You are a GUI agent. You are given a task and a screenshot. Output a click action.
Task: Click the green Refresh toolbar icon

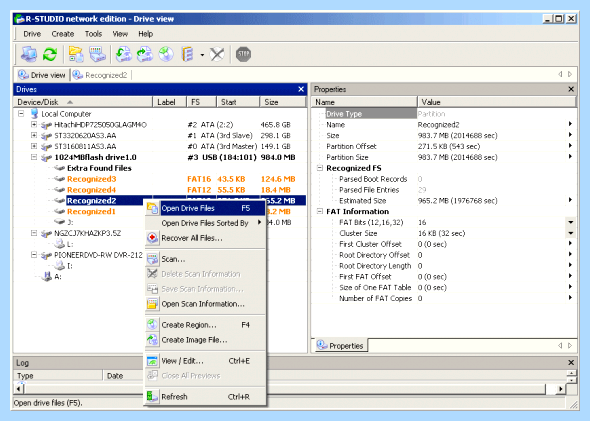[x=50, y=54]
